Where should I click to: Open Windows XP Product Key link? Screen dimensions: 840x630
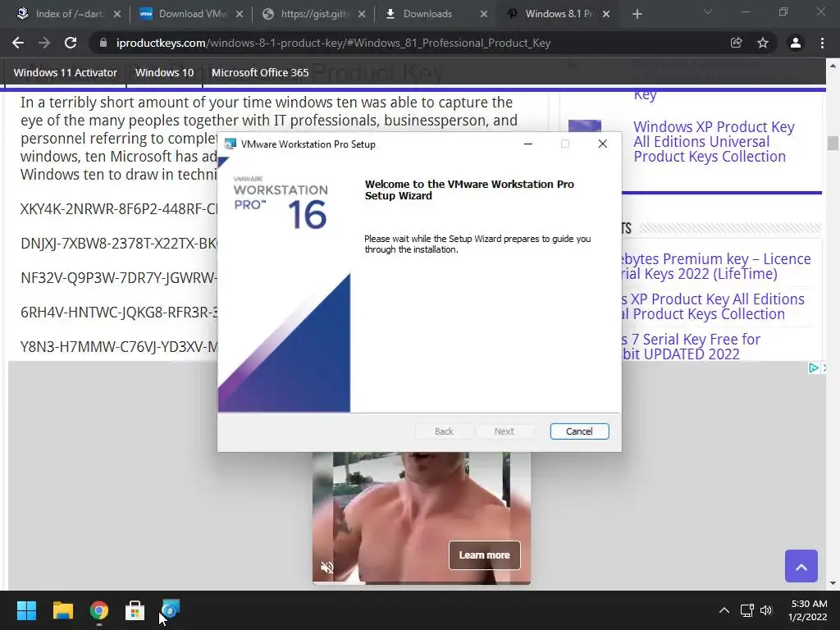click(714, 141)
